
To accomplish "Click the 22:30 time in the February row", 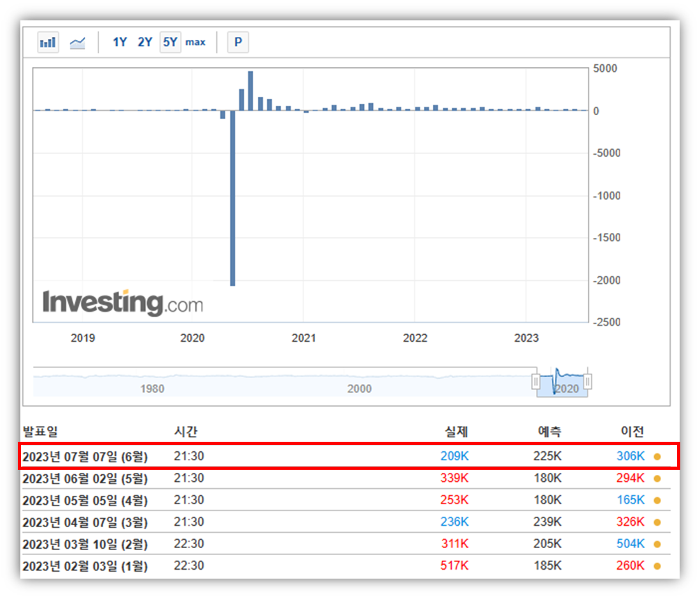I will pos(189,565).
